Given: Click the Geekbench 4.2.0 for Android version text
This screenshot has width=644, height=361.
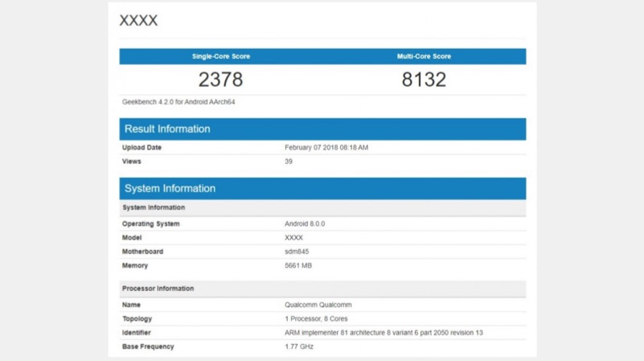Looking at the screenshot, I should click(x=178, y=102).
